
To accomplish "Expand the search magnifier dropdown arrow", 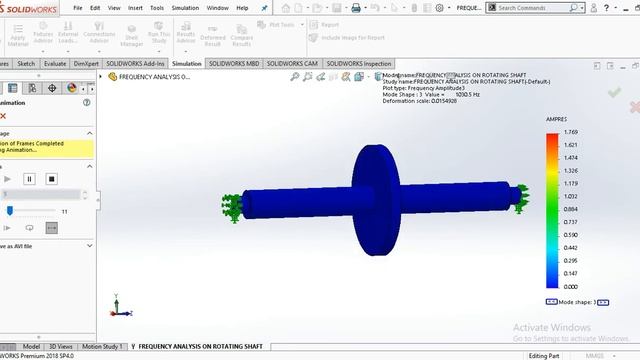I will (582, 8).
